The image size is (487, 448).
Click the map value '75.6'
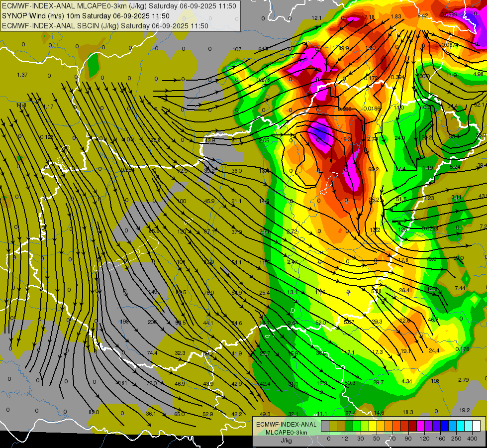tap(431, 259)
